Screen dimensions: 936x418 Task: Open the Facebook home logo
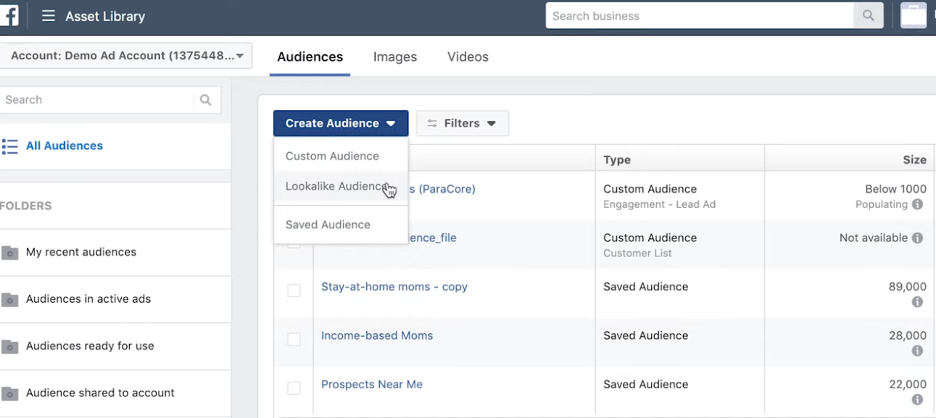point(8,16)
